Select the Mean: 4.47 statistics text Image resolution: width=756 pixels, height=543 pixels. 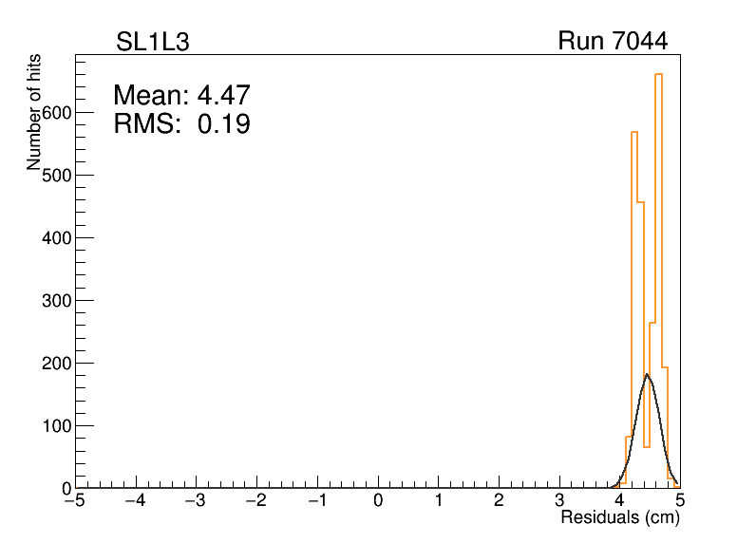tap(181, 96)
